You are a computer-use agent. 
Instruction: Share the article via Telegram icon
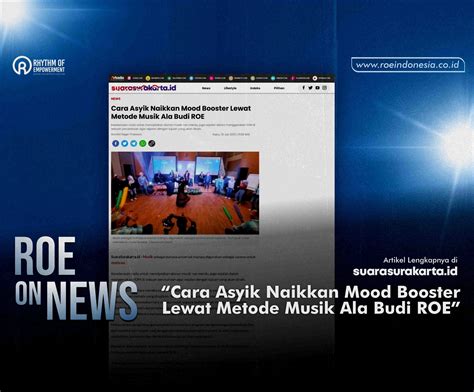(134, 143)
